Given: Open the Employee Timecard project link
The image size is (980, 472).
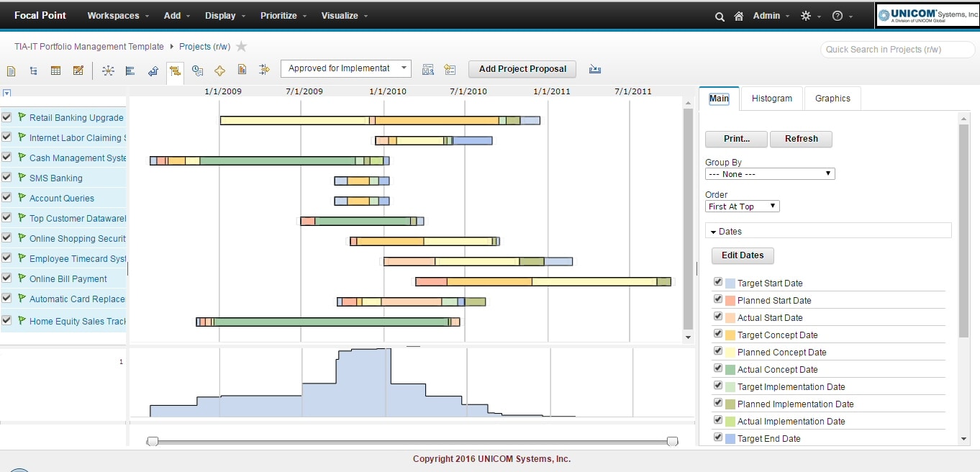Looking at the screenshot, I should (78, 258).
